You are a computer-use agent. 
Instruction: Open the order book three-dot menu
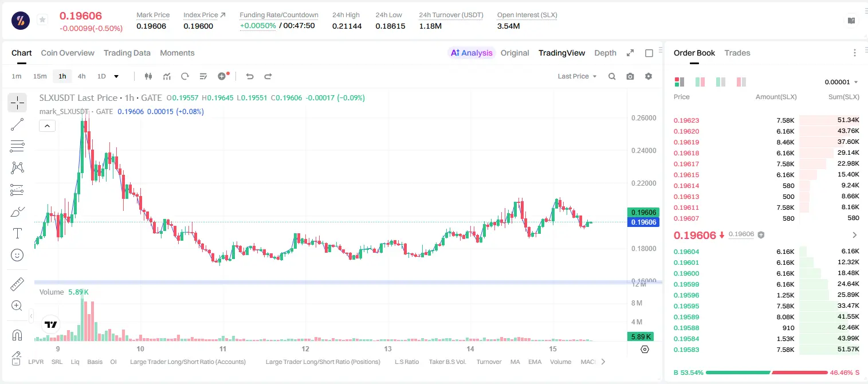(x=855, y=53)
